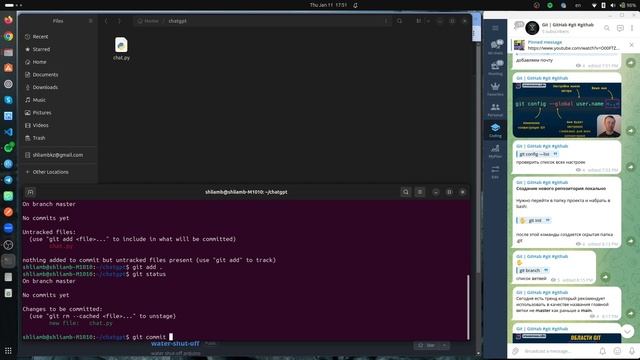Copy the 'git config --list' code snippet

point(555,154)
